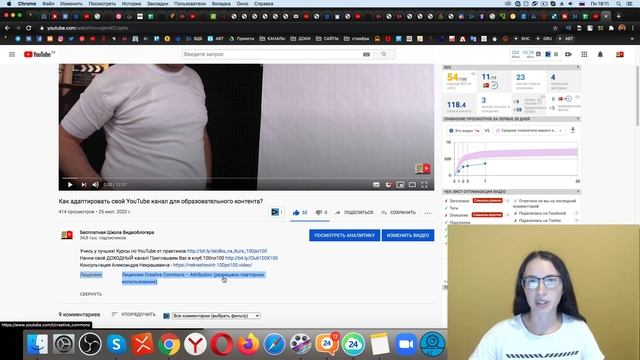Open the Справка menu
Screen dimensions: 640x360
coord(264,4)
